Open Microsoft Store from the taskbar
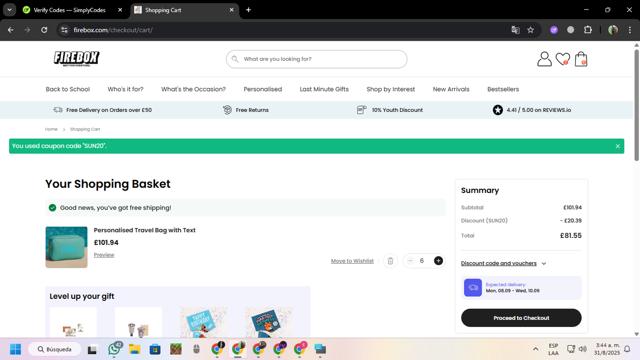The image size is (640, 360). (155, 349)
